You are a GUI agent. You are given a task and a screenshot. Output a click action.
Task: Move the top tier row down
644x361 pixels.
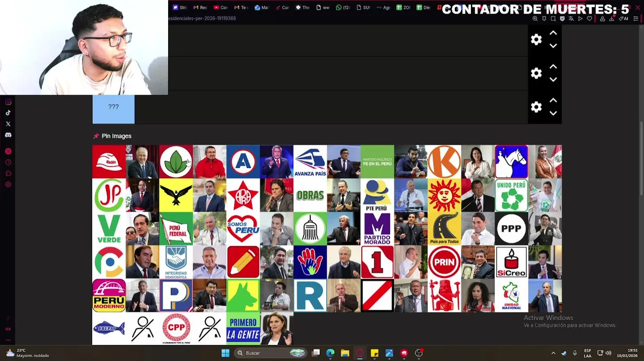click(553, 46)
